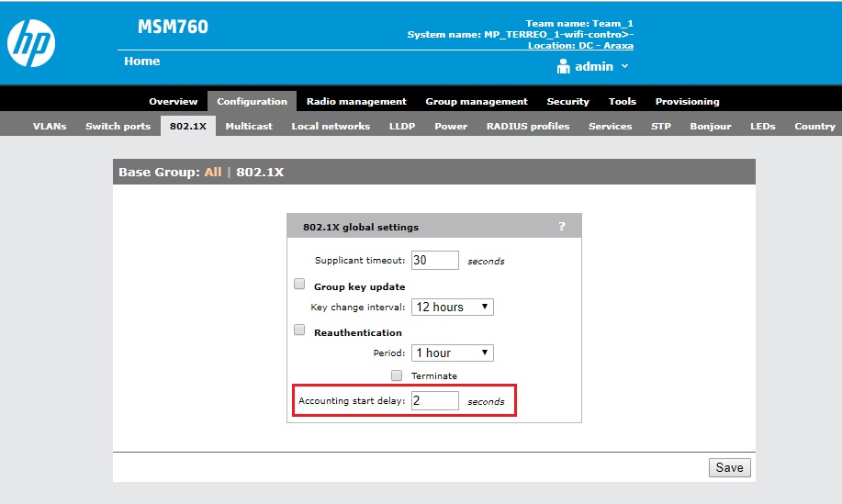The height and width of the screenshot is (504, 842).
Task: Go to the Home link
Action: coord(141,62)
